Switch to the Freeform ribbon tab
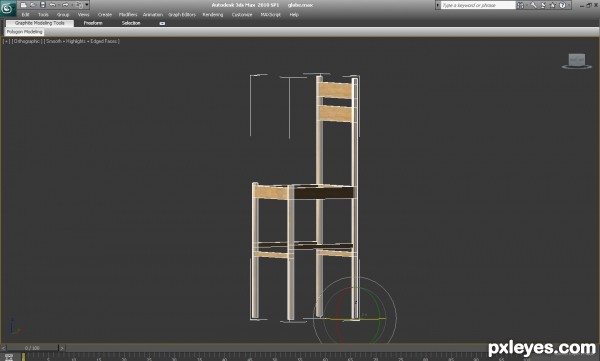Screen dimensions: 600x361 93,23
